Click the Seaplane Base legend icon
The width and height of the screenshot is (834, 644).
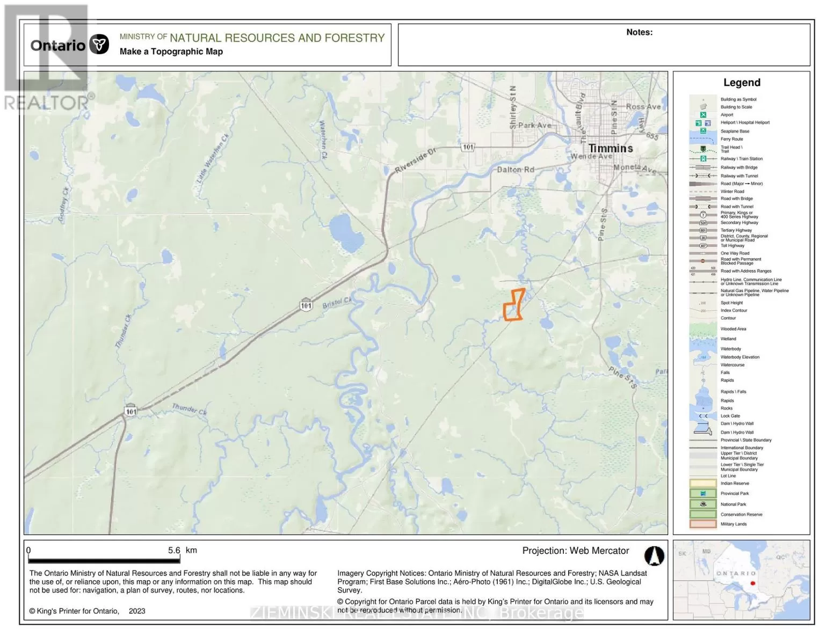(x=703, y=131)
